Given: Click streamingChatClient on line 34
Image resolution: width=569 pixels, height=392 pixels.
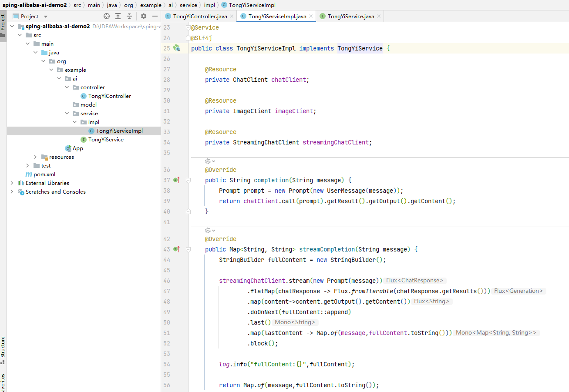Looking at the screenshot, I should 336,142.
